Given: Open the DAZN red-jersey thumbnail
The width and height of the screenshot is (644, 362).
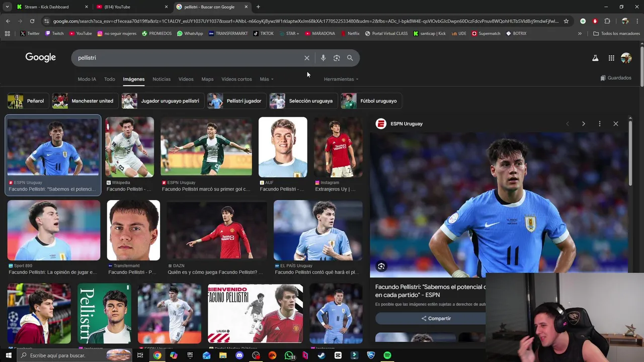Looking at the screenshot, I should pyautogui.click(x=217, y=230).
